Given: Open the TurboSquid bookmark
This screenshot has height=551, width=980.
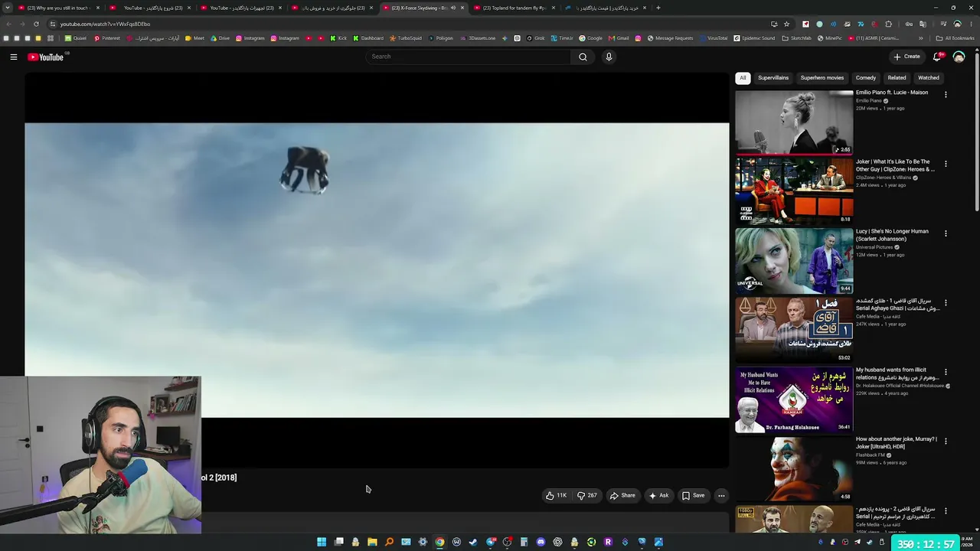Looking at the screenshot, I should tap(405, 38).
